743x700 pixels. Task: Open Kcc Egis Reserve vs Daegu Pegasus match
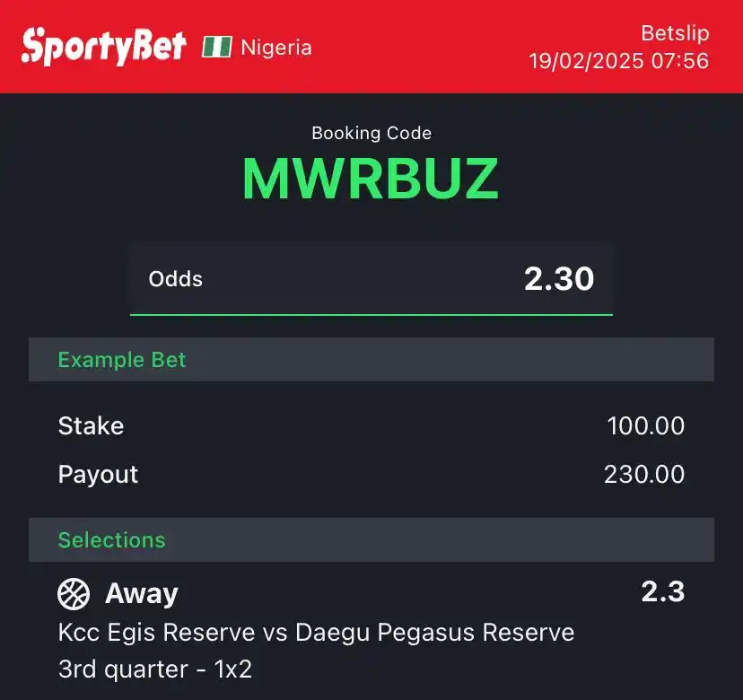tap(316, 632)
